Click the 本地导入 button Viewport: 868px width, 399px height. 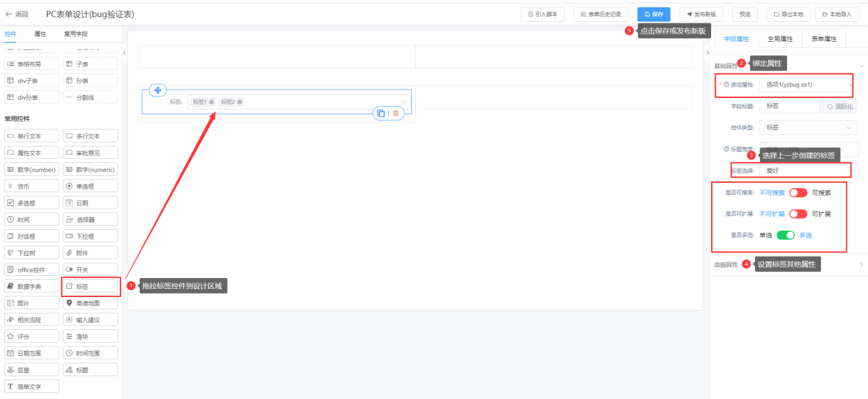pos(837,14)
